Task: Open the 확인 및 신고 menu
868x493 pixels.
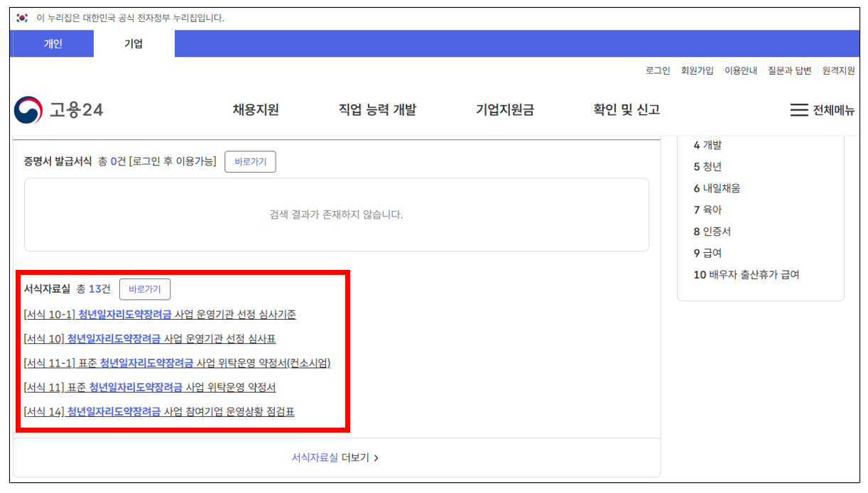Action: click(626, 109)
